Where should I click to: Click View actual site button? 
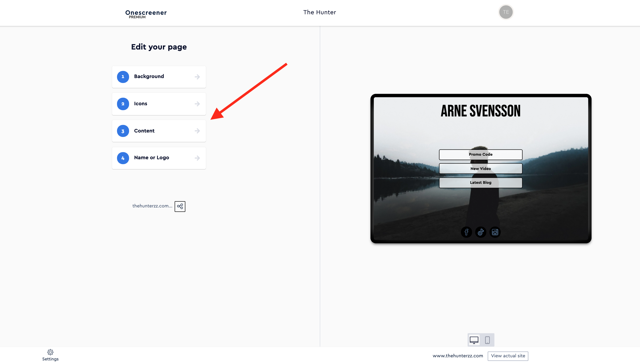point(508,356)
